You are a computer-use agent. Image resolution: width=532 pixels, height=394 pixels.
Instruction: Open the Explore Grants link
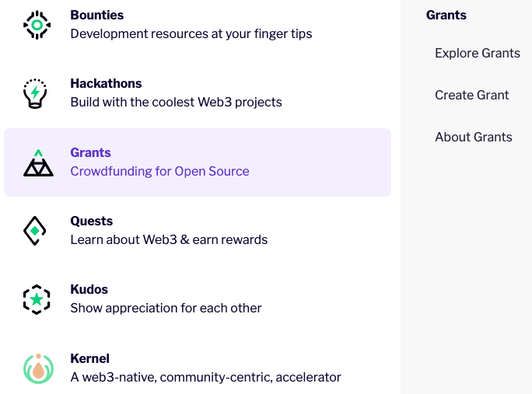(477, 53)
